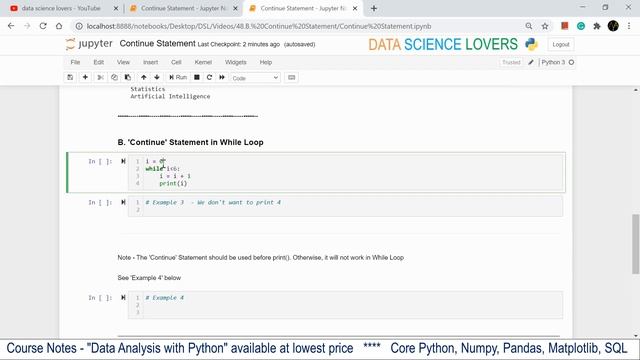
Task: Restart the kernel icon
Action: 209,77
